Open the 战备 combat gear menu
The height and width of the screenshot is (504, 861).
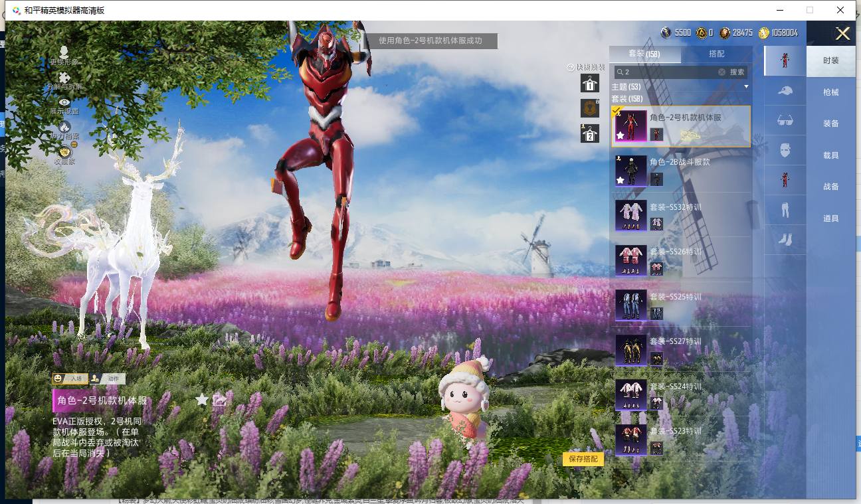point(831,187)
